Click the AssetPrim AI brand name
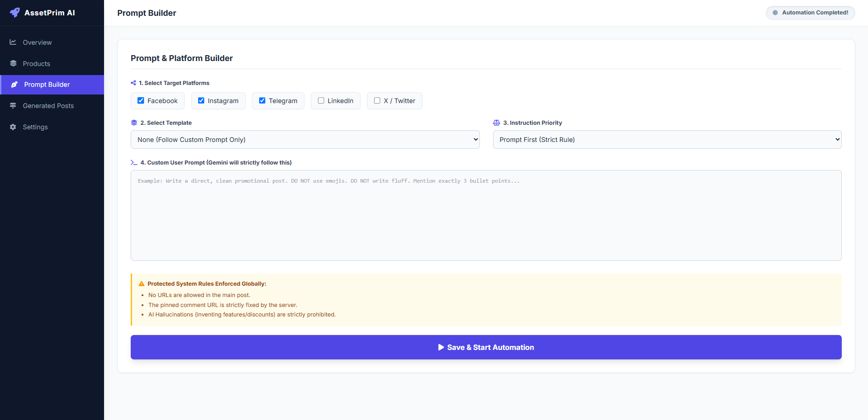Screen dimensions: 868x420 pyautogui.click(x=50, y=13)
